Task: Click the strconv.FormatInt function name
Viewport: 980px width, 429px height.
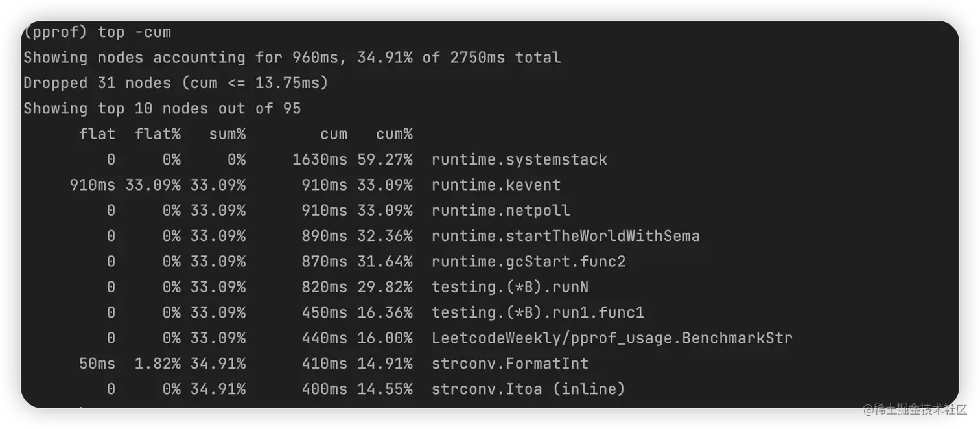Action: coord(509,364)
